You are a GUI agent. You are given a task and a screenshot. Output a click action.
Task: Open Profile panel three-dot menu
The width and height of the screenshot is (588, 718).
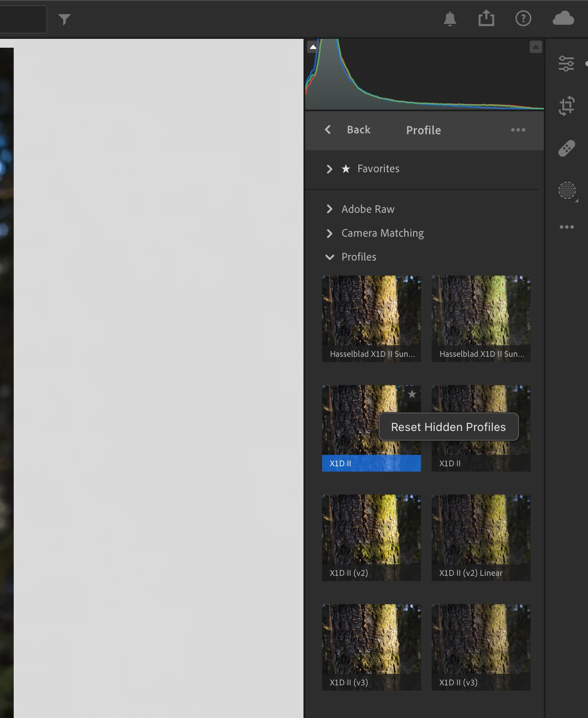[x=518, y=130]
